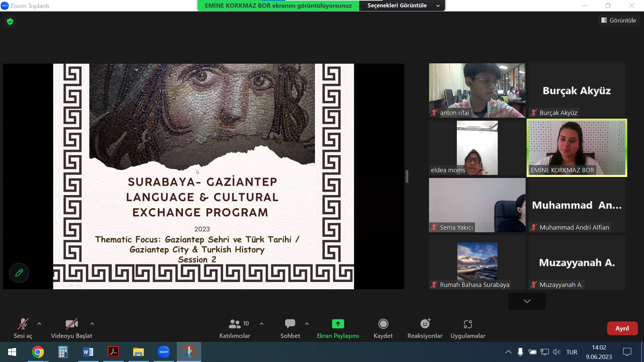Expand chat options arrow next to Sohbet
Image resolution: width=644 pixels, height=362 pixels.
307,324
